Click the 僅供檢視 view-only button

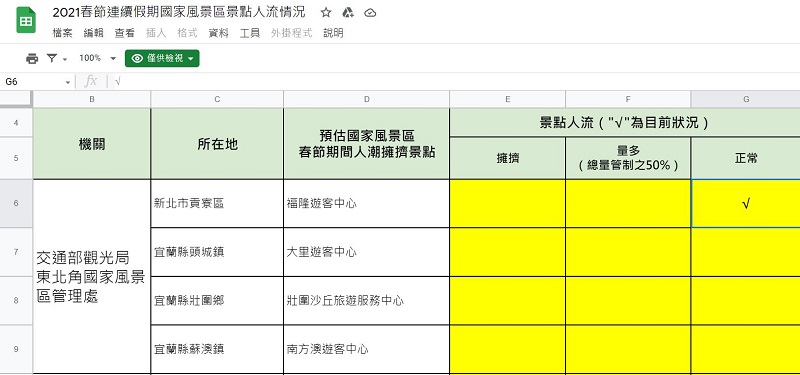[x=162, y=59]
